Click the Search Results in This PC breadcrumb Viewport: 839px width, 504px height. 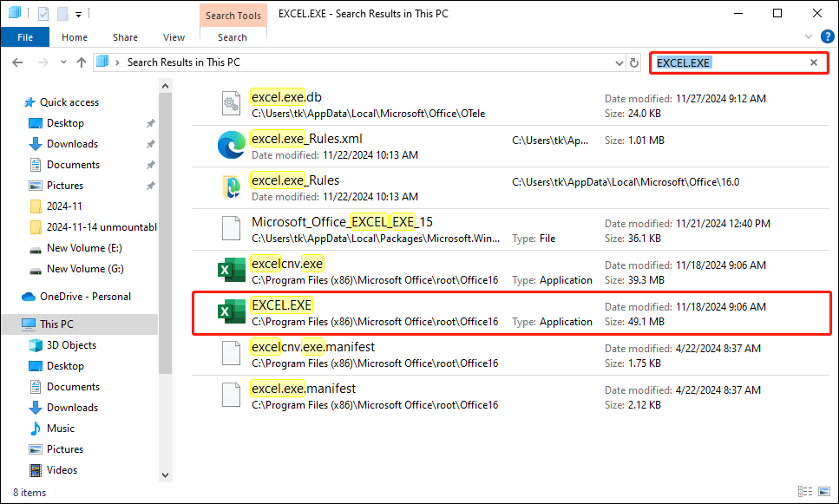(184, 62)
